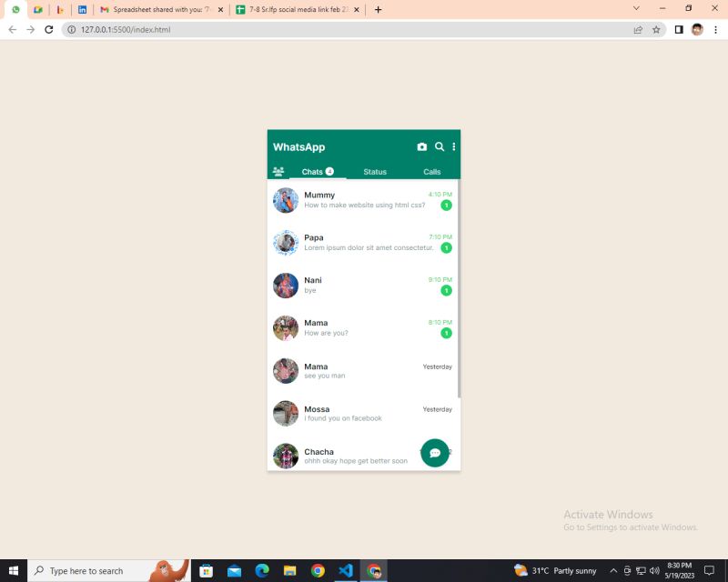
Task: Open the chat named Nani
Action: pyautogui.click(x=362, y=286)
